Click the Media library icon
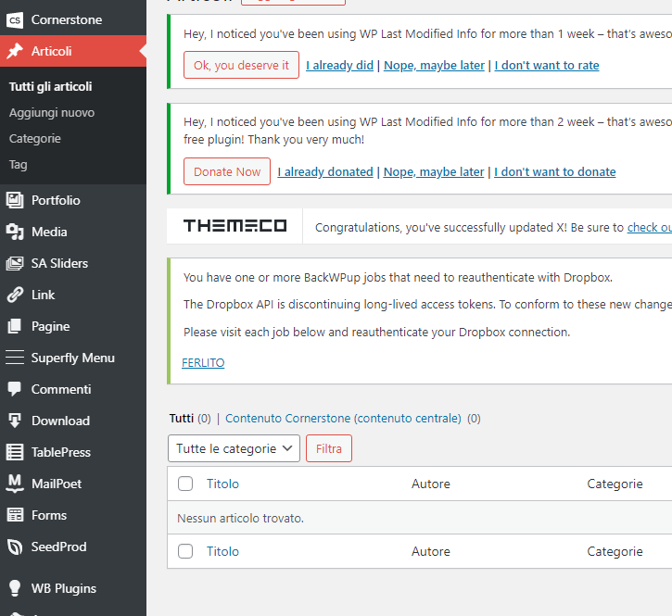The height and width of the screenshot is (616, 672). coord(15,232)
